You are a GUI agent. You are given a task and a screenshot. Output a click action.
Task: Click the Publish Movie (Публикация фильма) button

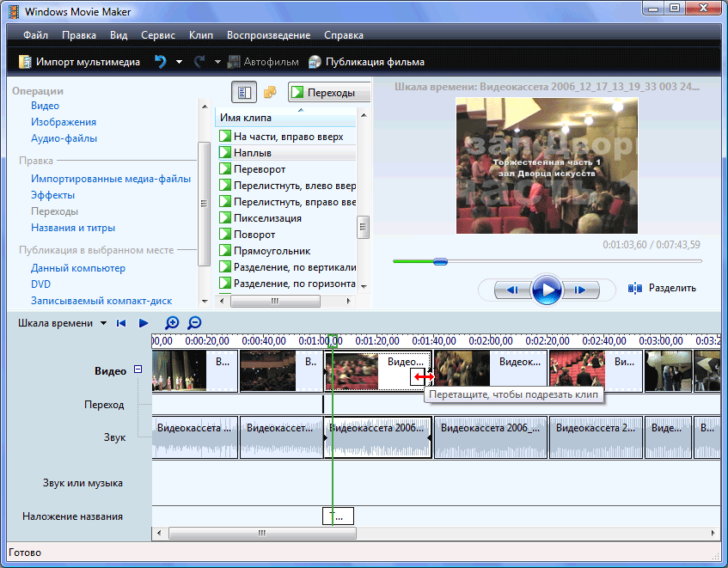366,62
